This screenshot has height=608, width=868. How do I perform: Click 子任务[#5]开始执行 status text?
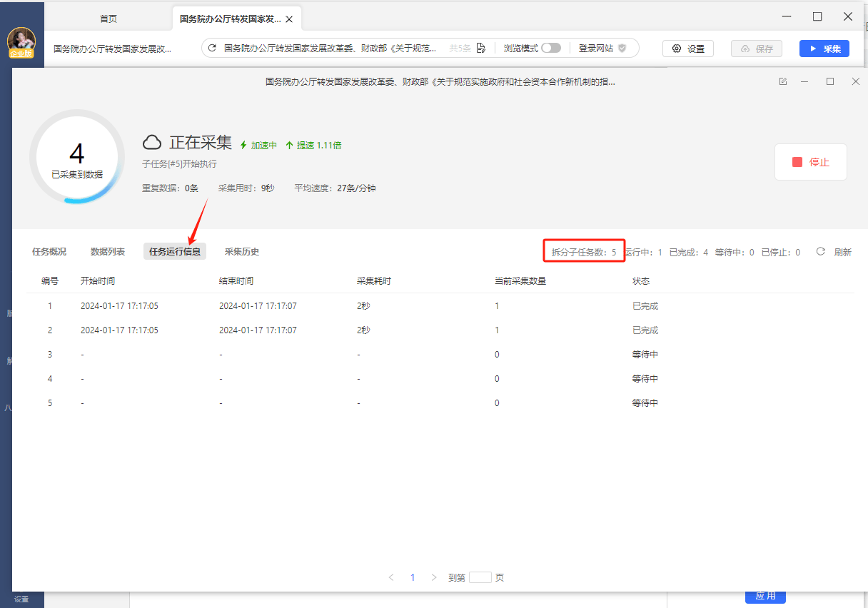pyautogui.click(x=180, y=164)
